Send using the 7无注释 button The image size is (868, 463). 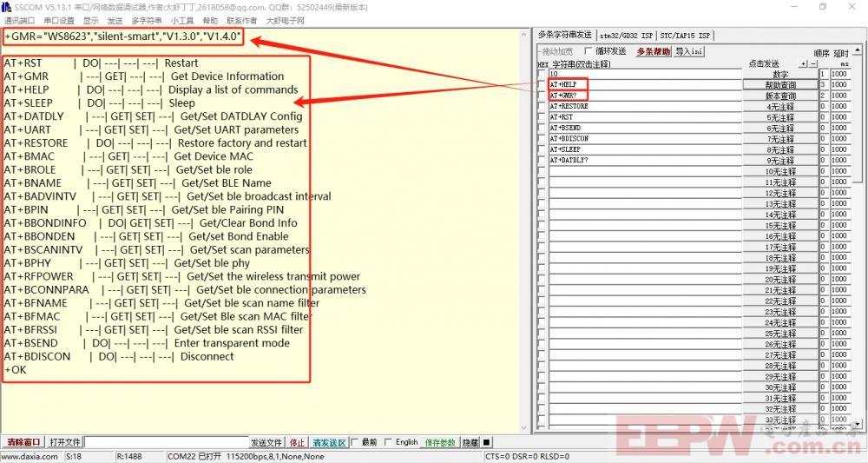(780, 138)
